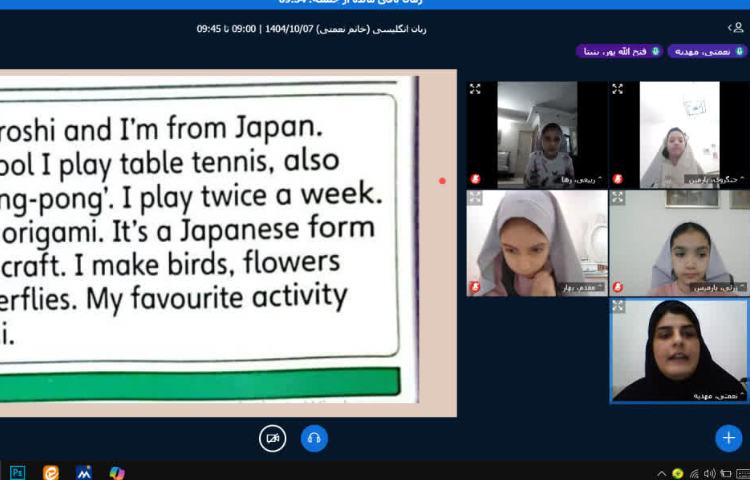The width and height of the screenshot is (750, 480).
Task: Click red muted mic badge on مقدم، بهار tile
Action: coord(475,287)
